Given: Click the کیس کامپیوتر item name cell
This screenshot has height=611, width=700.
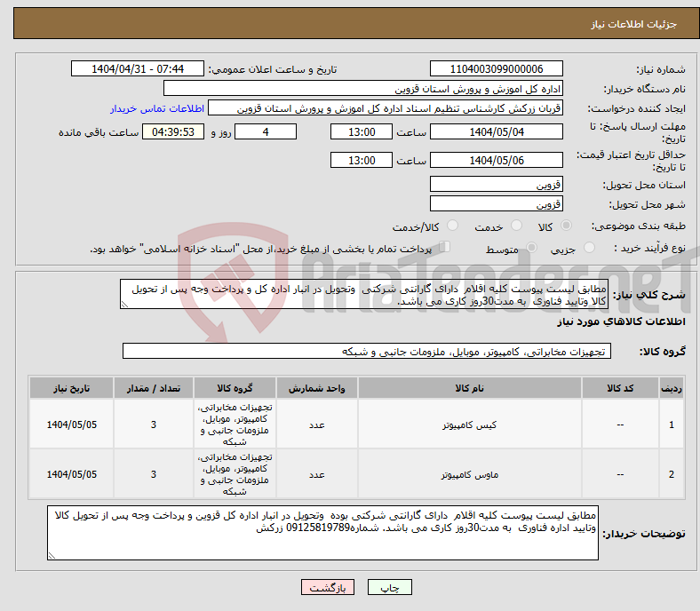Looking at the screenshot, I should coord(470,425).
